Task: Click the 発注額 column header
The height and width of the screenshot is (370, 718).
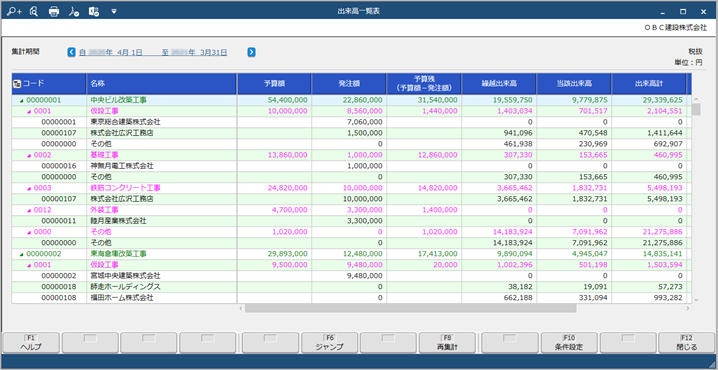Action: [x=349, y=84]
